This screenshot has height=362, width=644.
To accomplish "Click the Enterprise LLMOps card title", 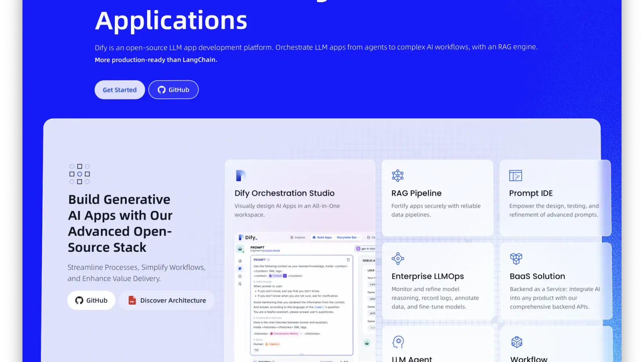I will click(428, 276).
